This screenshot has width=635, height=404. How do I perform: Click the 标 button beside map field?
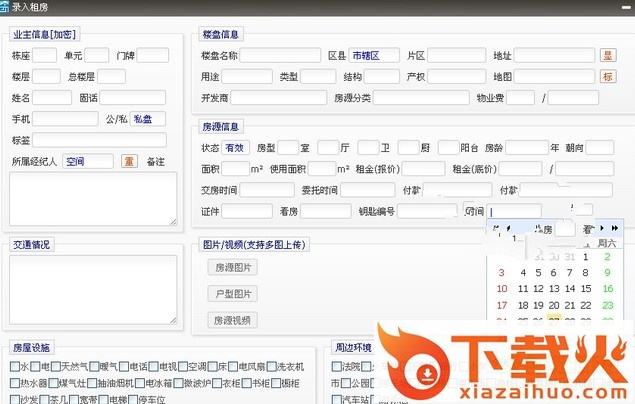[x=608, y=77]
